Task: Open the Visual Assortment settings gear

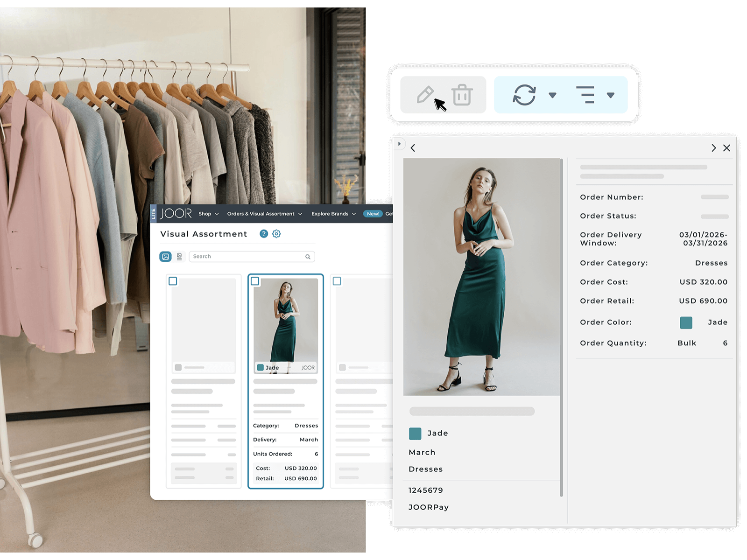Action: pos(276,234)
